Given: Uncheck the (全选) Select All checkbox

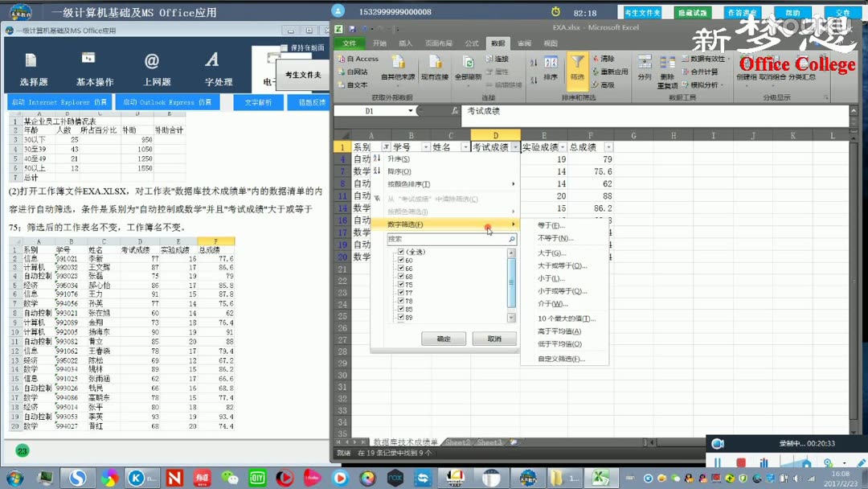Looking at the screenshot, I should (x=400, y=252).
